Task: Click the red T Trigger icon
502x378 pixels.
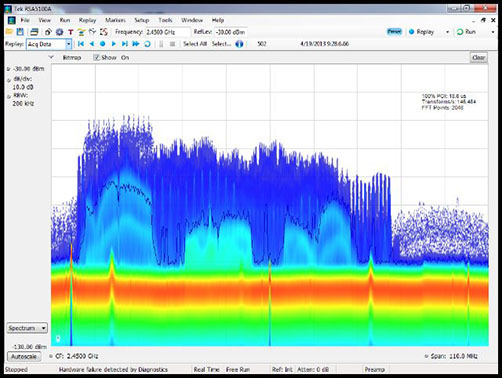Action: [x=70, y=32]
